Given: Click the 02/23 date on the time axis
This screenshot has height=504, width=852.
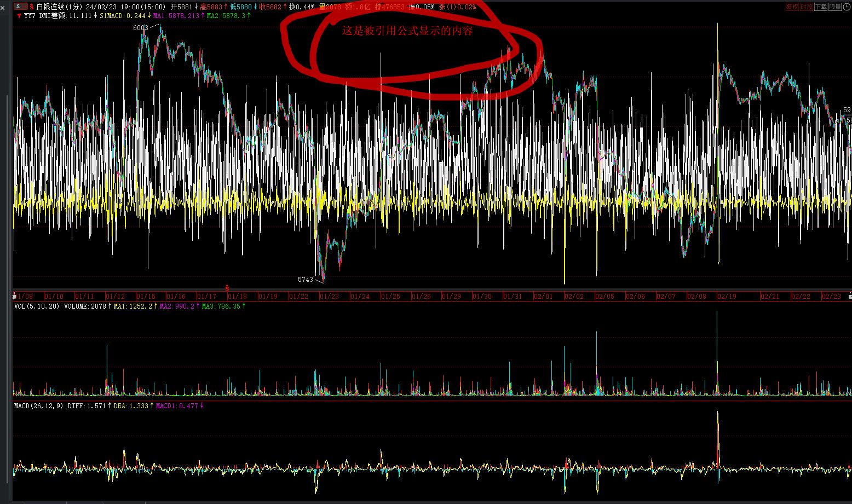Looking at the screenshot, I should [x=832, y=297].
